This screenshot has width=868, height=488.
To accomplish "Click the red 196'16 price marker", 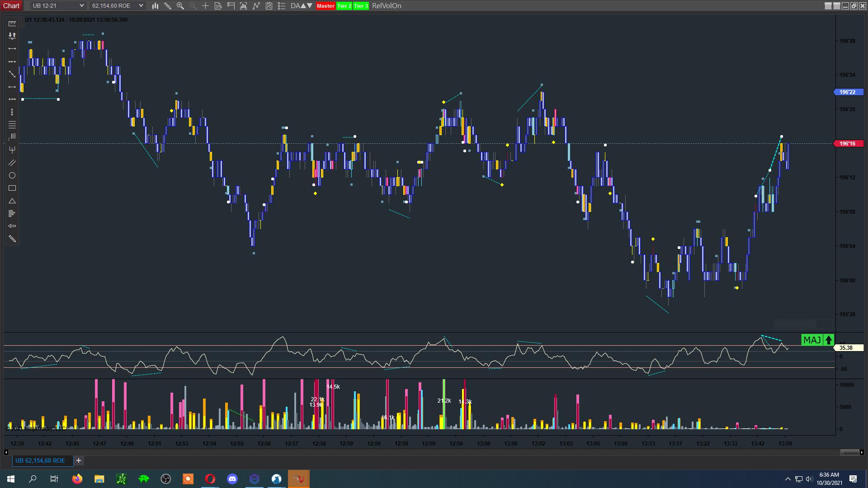I will [x=848, y=144].
